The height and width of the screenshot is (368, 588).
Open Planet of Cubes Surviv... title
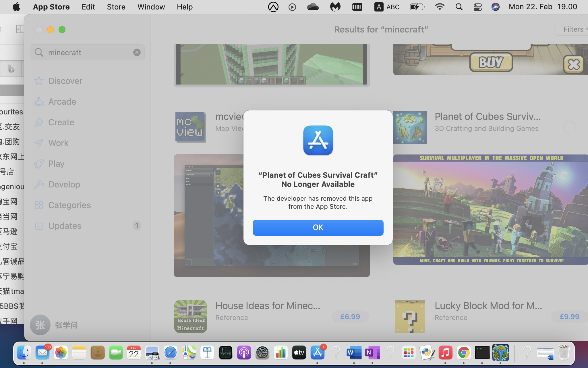(488, 116)
